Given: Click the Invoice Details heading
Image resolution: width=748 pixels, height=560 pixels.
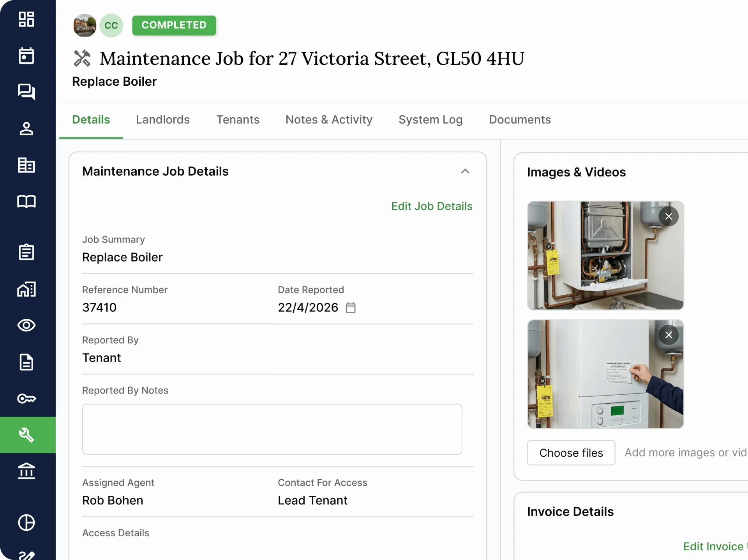Looking at the screenshot, I should (570, 512).
